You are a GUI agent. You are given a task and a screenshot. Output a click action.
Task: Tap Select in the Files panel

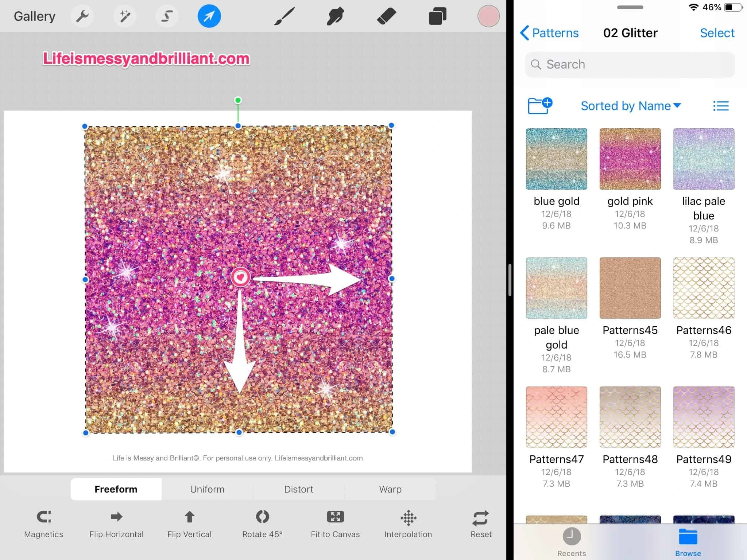[717, 33]
